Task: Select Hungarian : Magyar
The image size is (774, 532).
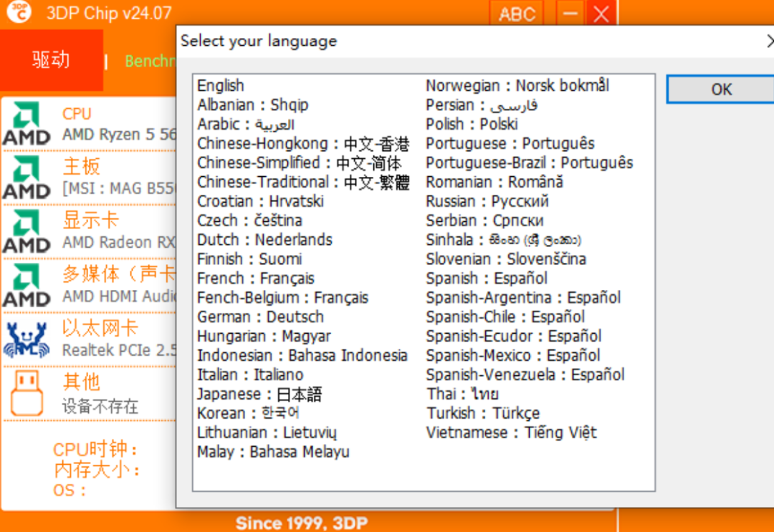Action: click(x=264, y=336)
